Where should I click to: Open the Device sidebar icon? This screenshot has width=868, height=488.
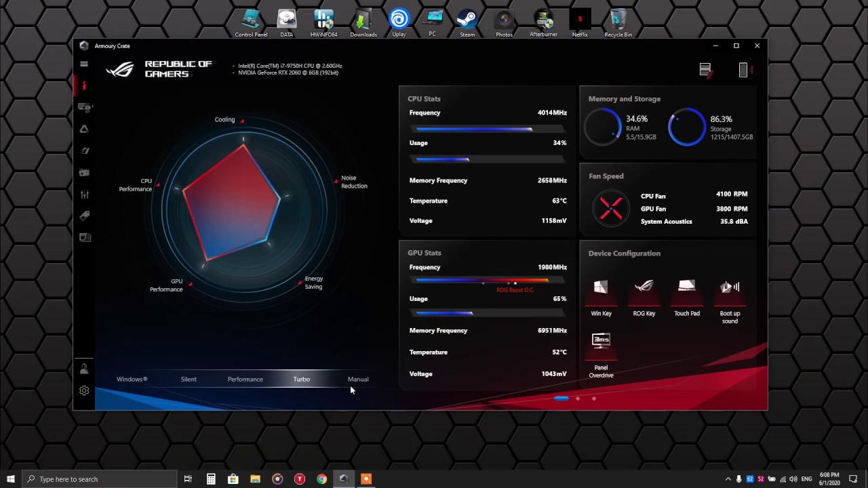pyautogui.click(x=85, y=107)
